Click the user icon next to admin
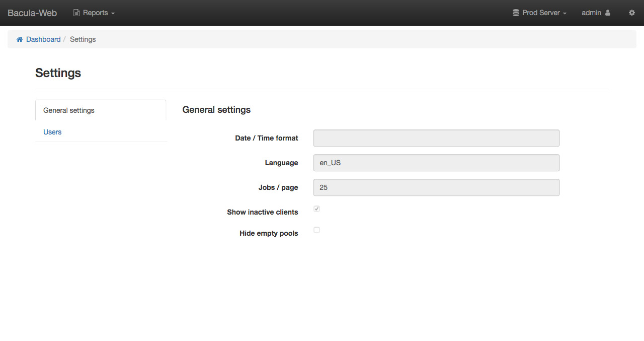This screenshot has height=341, width=644. click(x=608, y=13)
